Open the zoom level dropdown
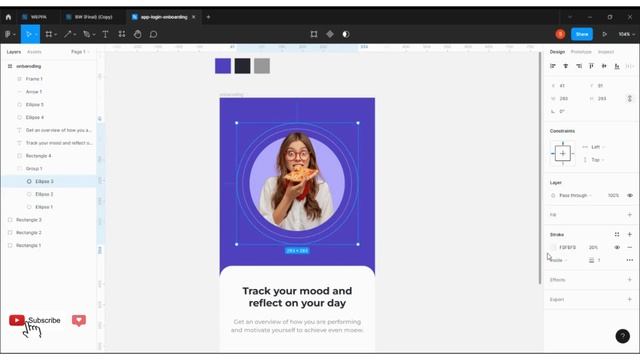This screenshot has width=640, height=360. coord(627,34)
